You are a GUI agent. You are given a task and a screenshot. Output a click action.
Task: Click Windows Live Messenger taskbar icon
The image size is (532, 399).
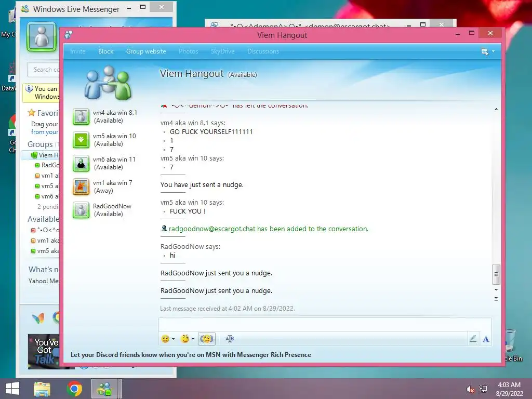pos(104,389)
